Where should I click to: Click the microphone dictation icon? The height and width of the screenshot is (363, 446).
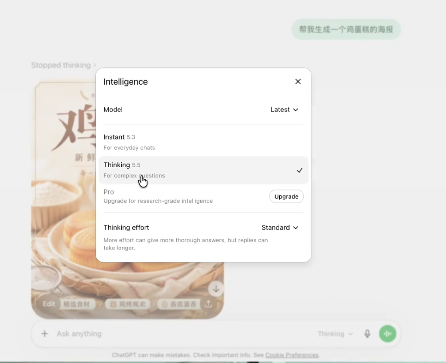(x=367, y=334)
